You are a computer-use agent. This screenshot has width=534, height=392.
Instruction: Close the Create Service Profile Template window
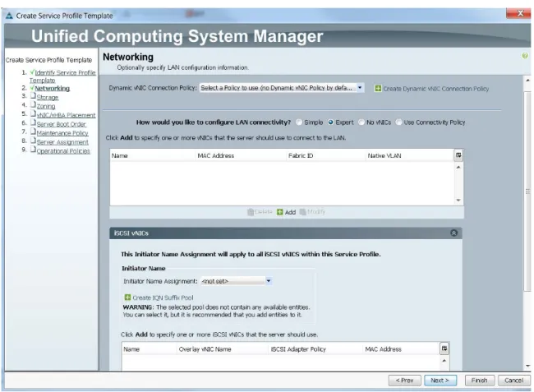[x=518, y=14]
